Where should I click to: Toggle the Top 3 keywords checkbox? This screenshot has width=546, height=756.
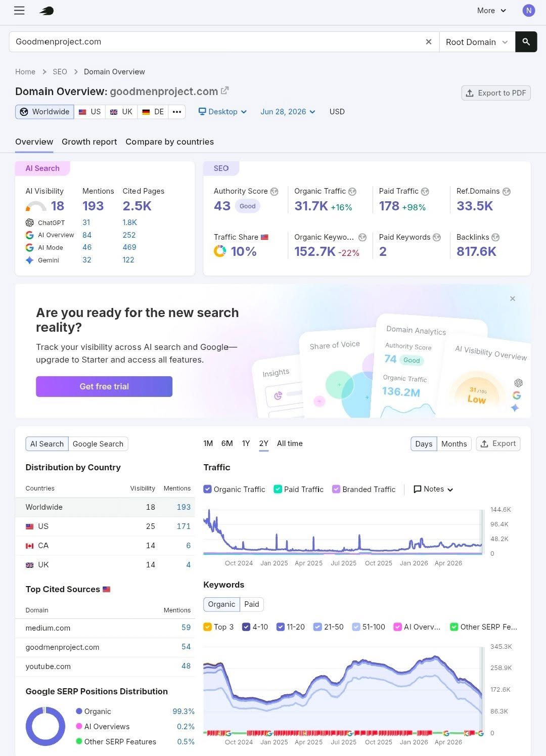207,627
